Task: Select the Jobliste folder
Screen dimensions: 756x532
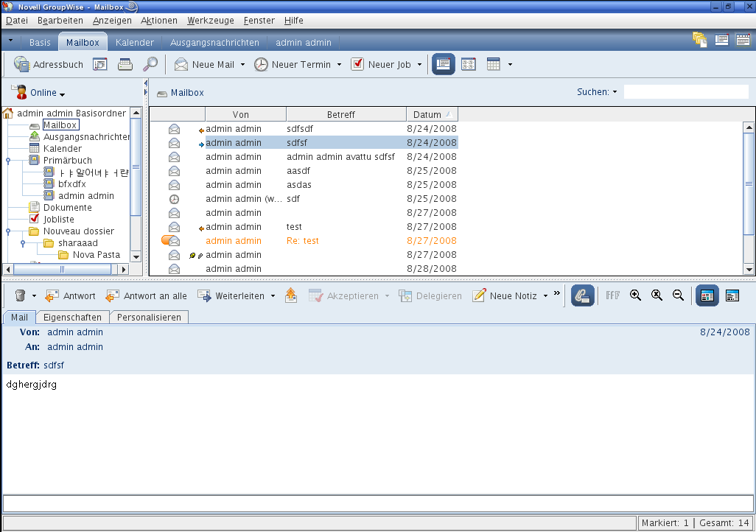Action: click(58, 219)
